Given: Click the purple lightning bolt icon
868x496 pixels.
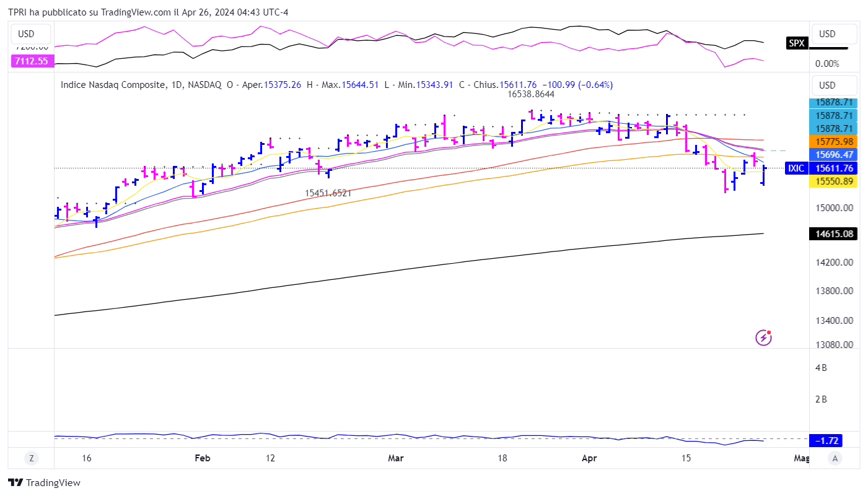Looking at the screenshot, I should [763, 337].
